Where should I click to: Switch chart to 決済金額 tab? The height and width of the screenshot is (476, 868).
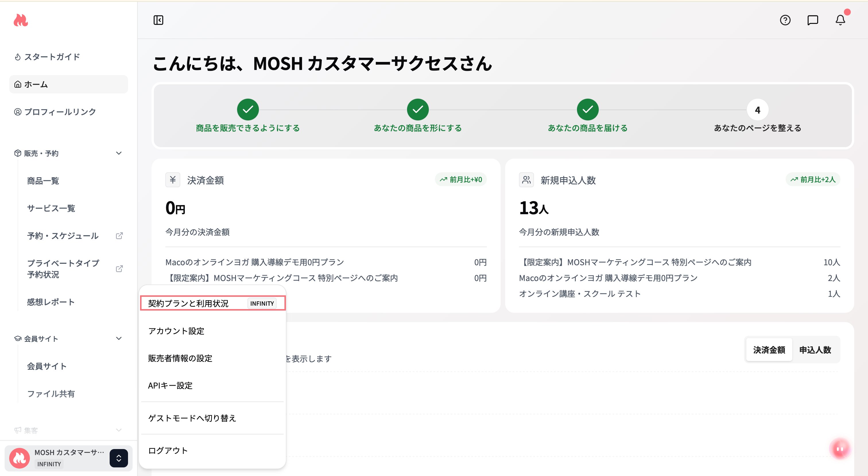[769, 350]
